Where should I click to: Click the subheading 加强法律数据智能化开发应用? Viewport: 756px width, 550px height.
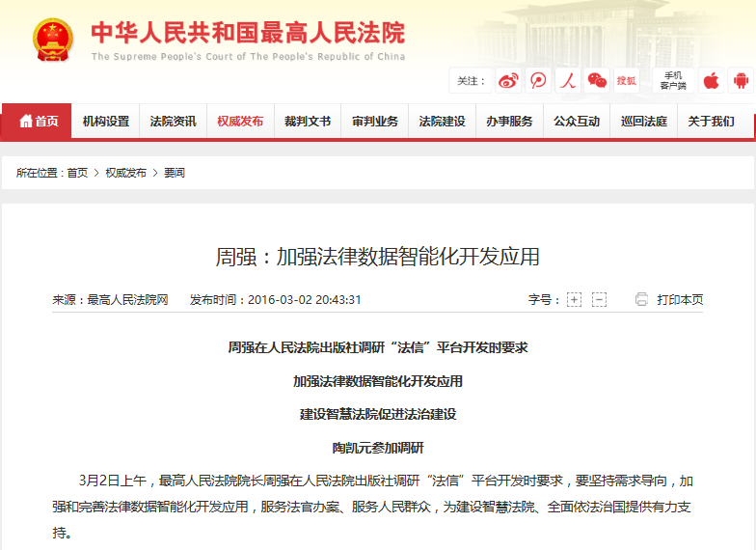point(378,381)
